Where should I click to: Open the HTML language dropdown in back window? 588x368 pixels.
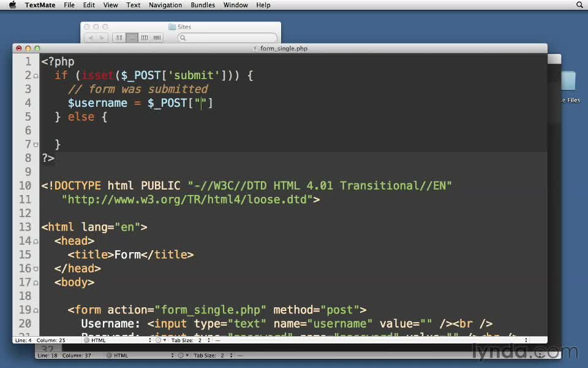[x=140, y=355]
